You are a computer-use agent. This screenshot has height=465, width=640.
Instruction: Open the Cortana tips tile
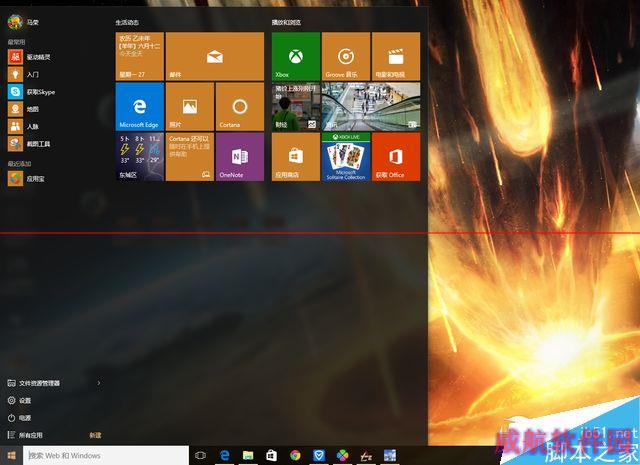190,157
